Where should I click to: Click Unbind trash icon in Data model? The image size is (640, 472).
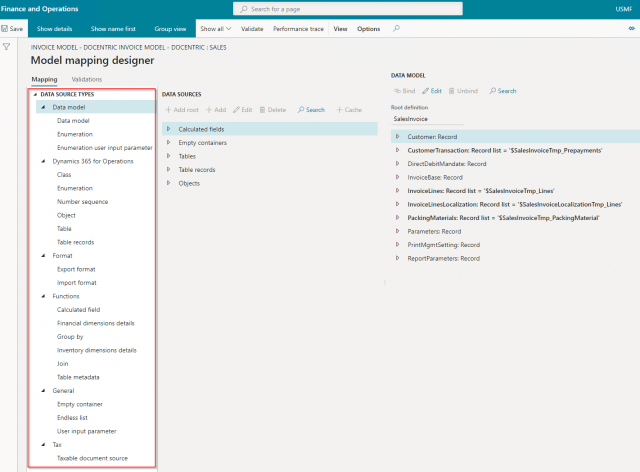point(451,91)
